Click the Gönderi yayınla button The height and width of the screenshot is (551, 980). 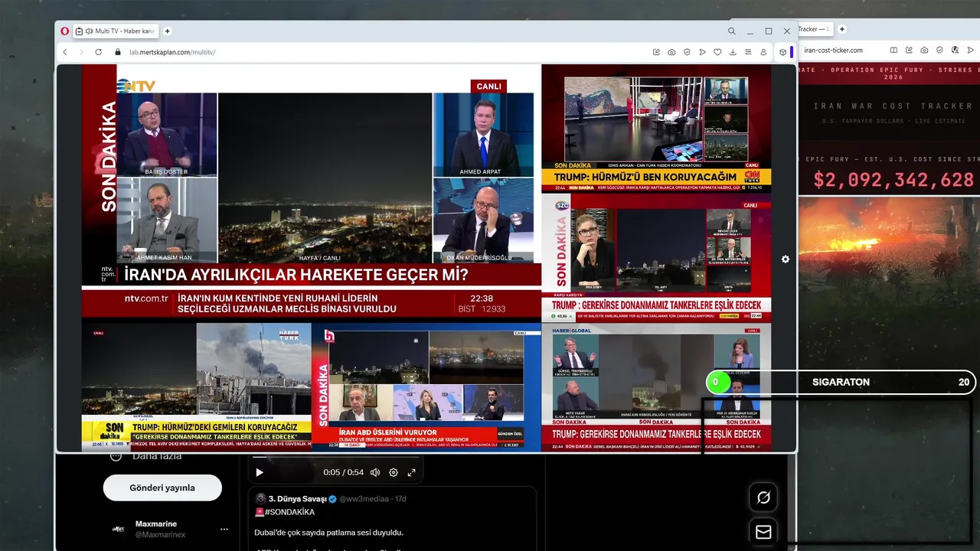tap(162, 487)
